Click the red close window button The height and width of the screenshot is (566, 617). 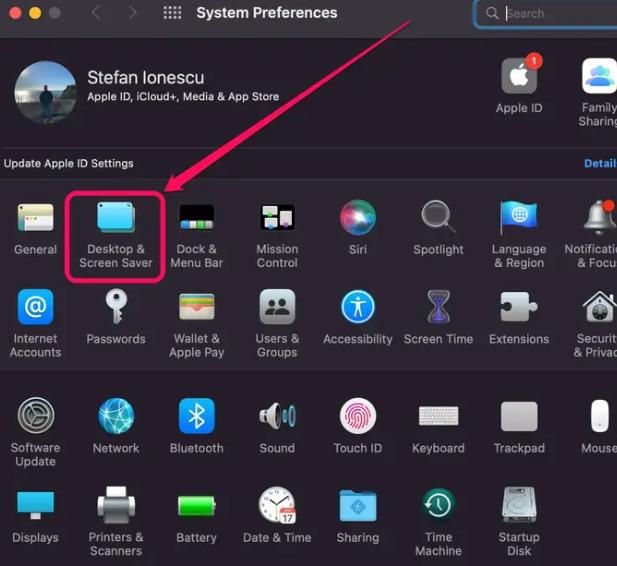pyautogui.click(x=15, y=13)
